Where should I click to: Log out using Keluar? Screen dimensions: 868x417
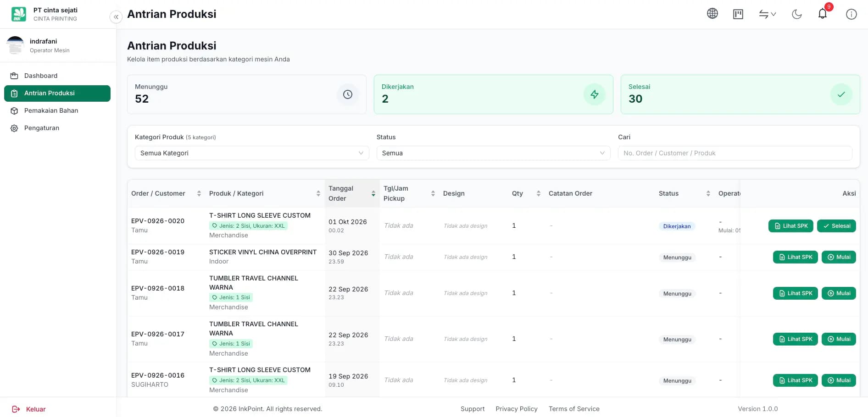[x=29, y=409]
